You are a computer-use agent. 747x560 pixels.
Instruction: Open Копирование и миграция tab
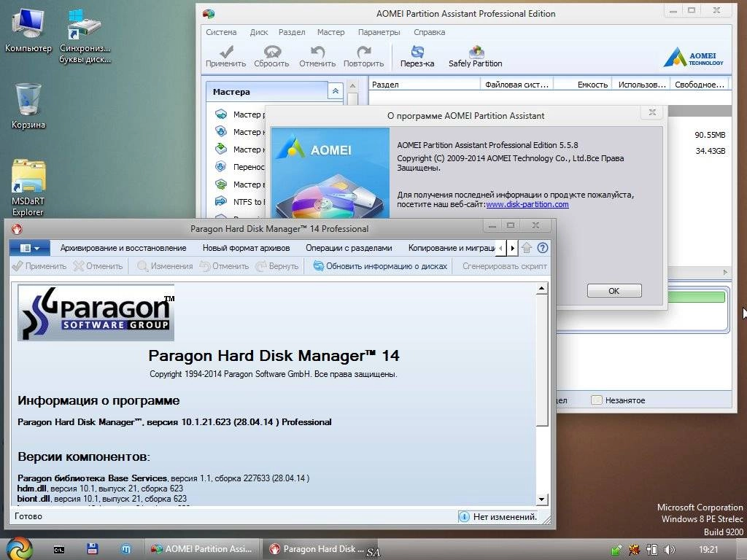tap(451, 248)
